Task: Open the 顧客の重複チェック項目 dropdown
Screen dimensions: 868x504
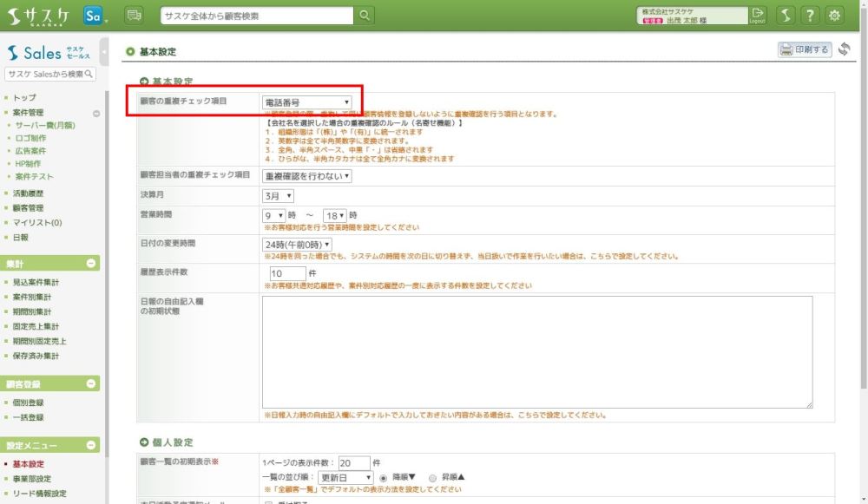Action: click(x=307, y=102)
